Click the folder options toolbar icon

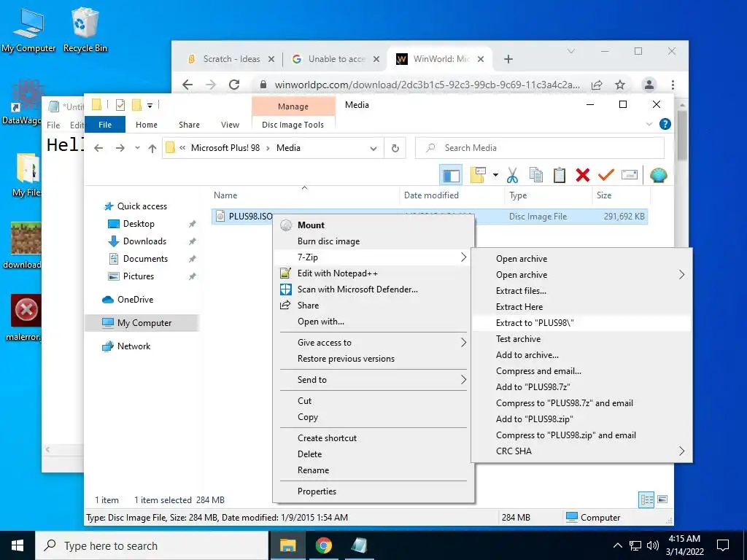478,175
